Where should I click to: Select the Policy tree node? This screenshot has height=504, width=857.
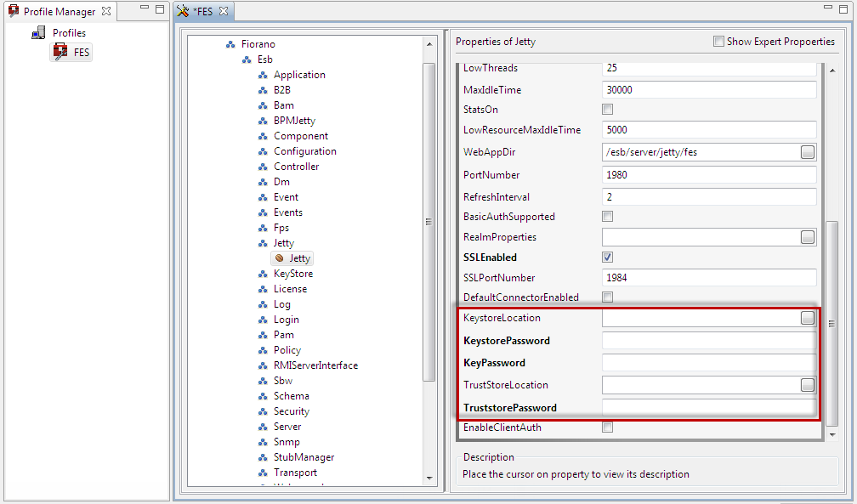coord(287,350)
